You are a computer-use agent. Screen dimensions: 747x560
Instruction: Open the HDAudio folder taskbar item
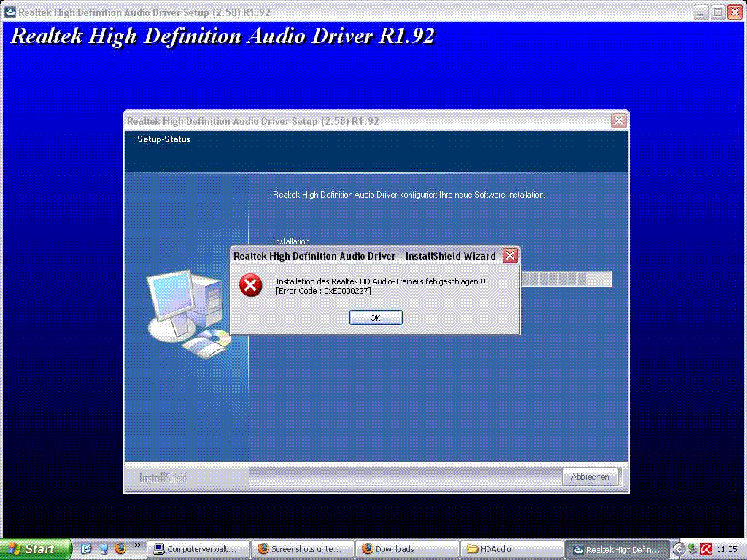[511, 549]
